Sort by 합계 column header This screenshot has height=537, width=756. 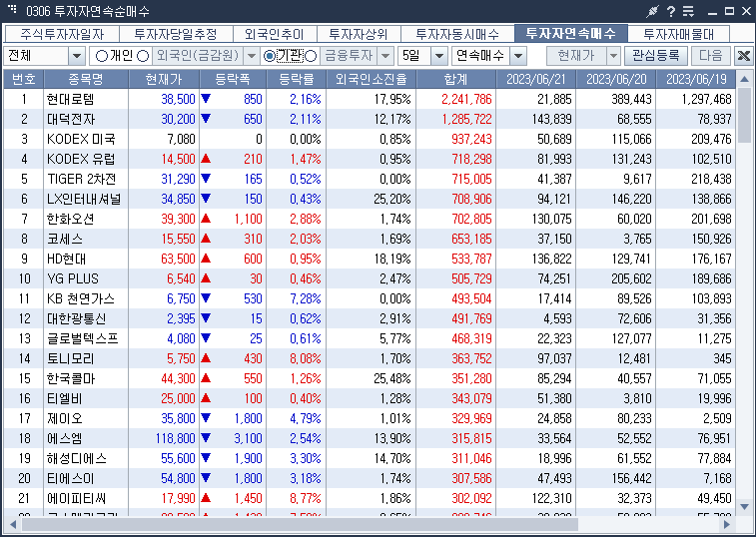456,79
